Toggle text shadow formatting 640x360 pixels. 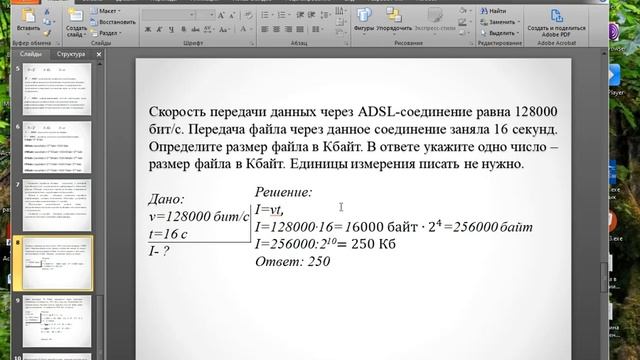pos(183,29)
